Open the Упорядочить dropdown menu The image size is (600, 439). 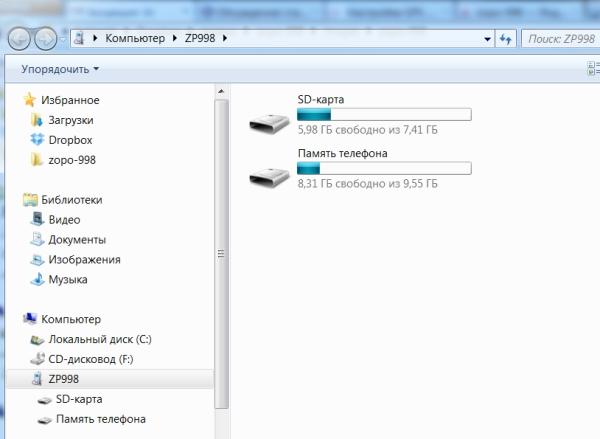click(x=60, y=69)
